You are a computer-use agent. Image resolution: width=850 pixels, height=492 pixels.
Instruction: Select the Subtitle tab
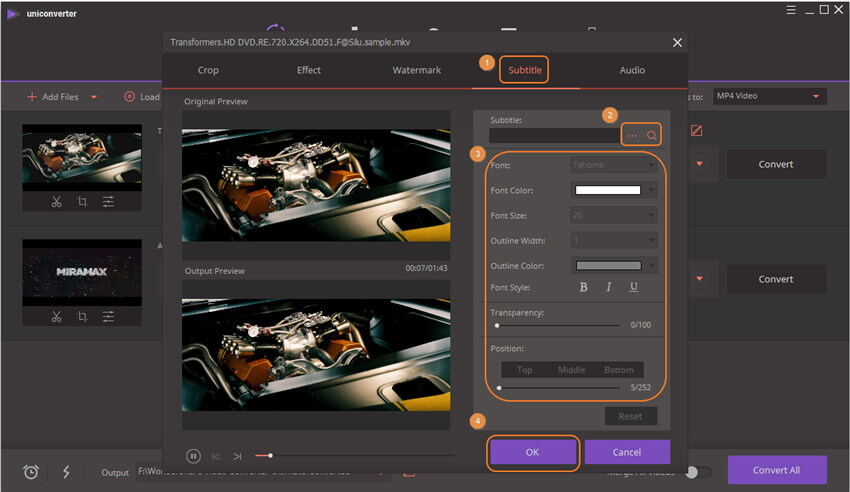coord(524,70)
